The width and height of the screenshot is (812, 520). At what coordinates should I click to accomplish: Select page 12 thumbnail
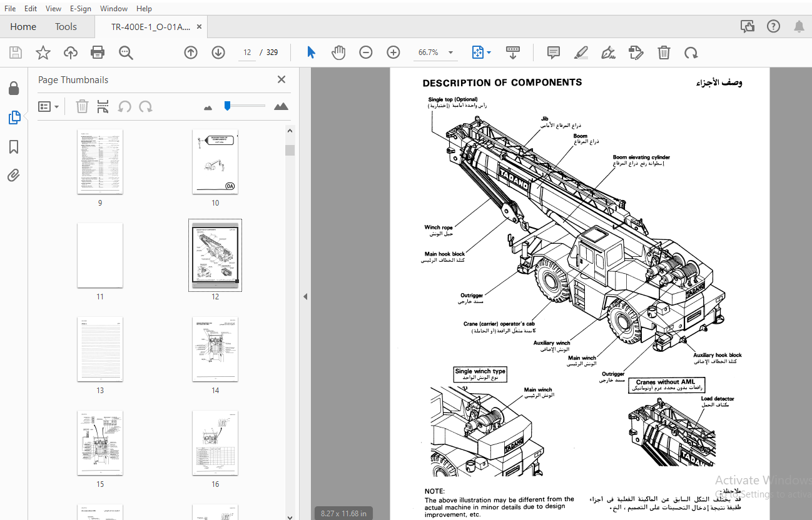(x=215, y=256)
